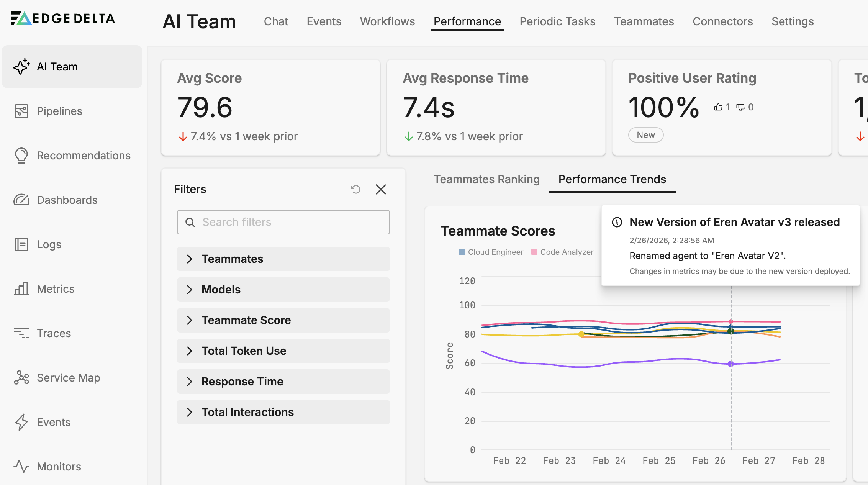This screenshot has height=485, width=868.
Task: Click the thumbs up rating icon
Action: pyautogui.click(x=718, y=107)
